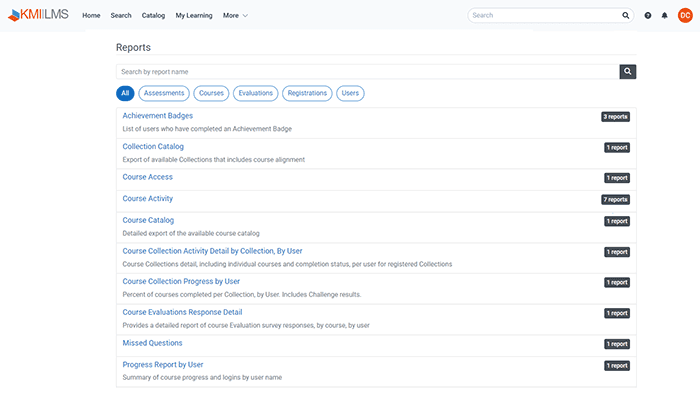
Task: Open Course Access report
Action: point(147,177)
